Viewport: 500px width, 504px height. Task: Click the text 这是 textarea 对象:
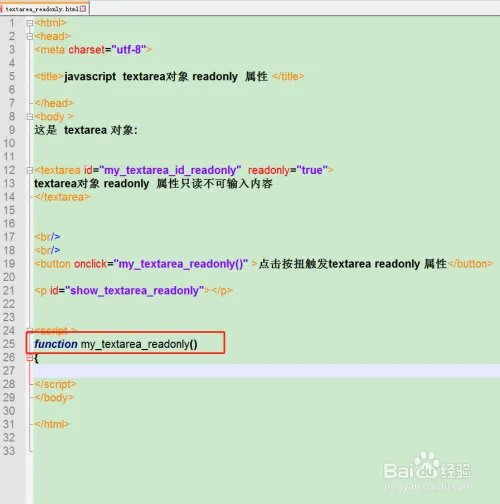click(x=86, y=130)
